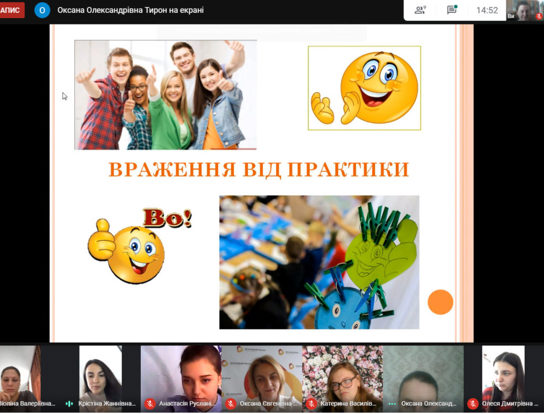Viewport: 544px width, 414px height.
Task: Click audio indicator next to Крістіна Жаннівна
Action: point(69,404)
